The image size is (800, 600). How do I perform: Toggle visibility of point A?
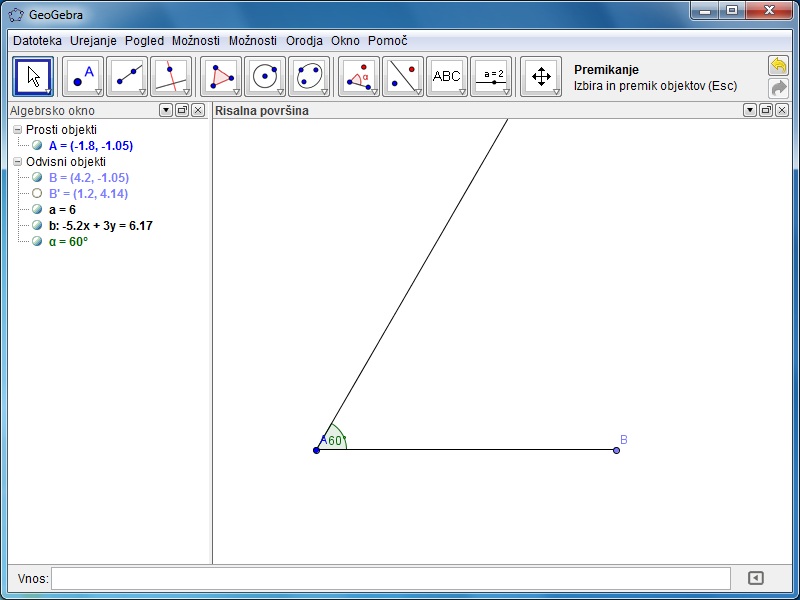37,146
